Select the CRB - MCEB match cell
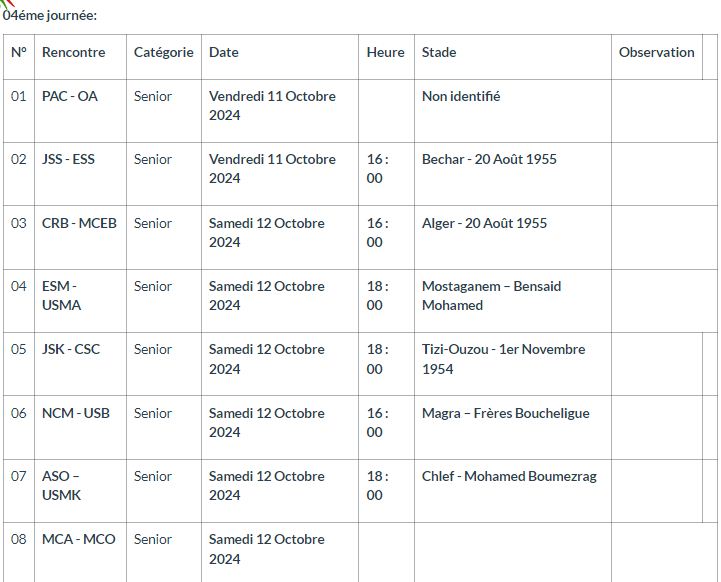The image size is (721, 582). coord(79,223)
